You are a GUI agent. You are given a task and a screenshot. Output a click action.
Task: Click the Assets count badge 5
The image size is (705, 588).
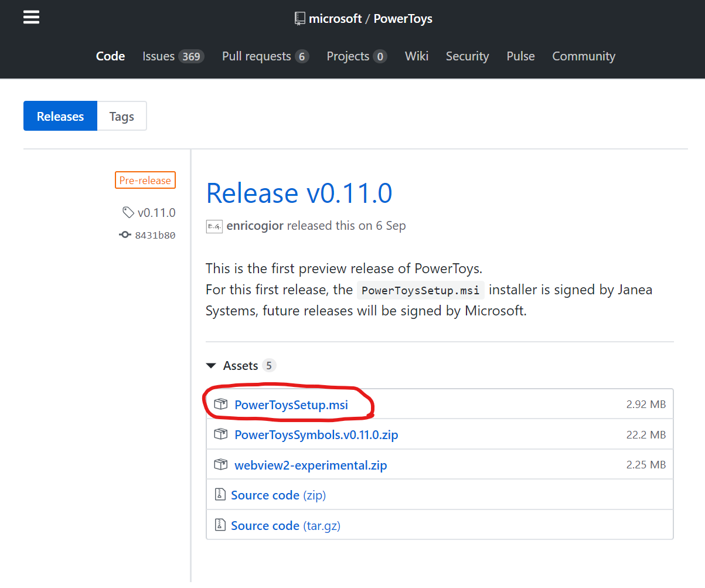pyautogui.click(x=269, y=366)
